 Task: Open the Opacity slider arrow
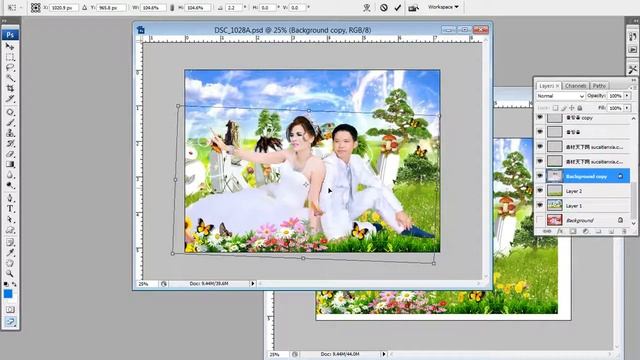(x=627, y=96)
